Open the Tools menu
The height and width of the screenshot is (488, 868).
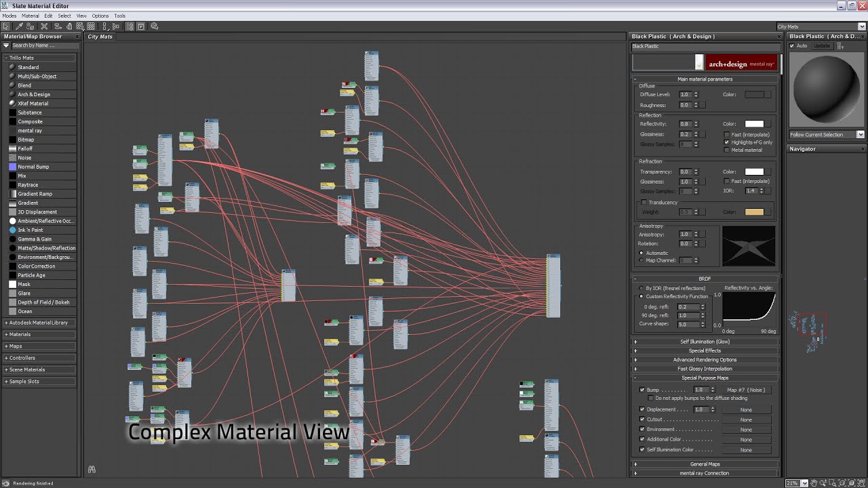point(119,16)
